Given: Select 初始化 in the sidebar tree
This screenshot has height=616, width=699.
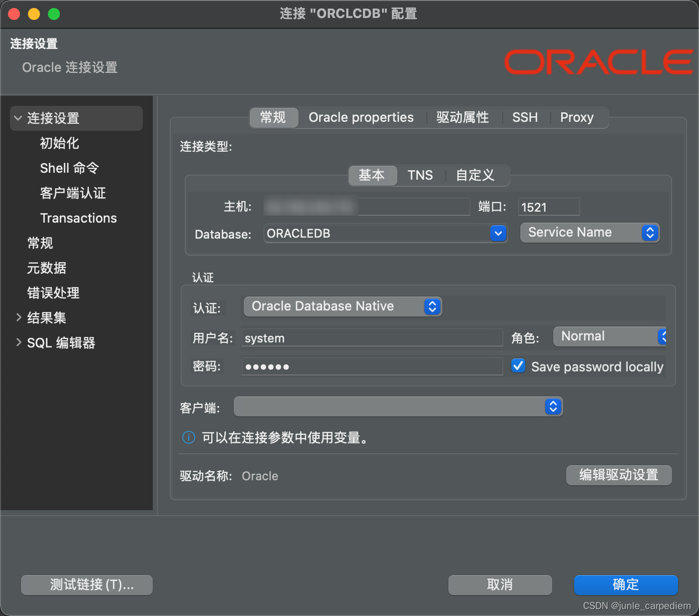Looking at the screenshot, I should point(59,143).
